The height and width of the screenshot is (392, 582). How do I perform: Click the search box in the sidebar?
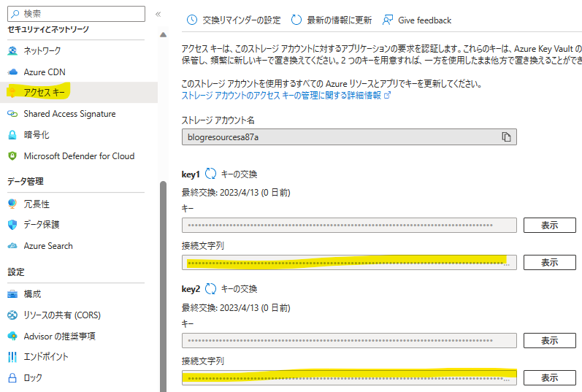pyautogui.click(x=76, y=14)
